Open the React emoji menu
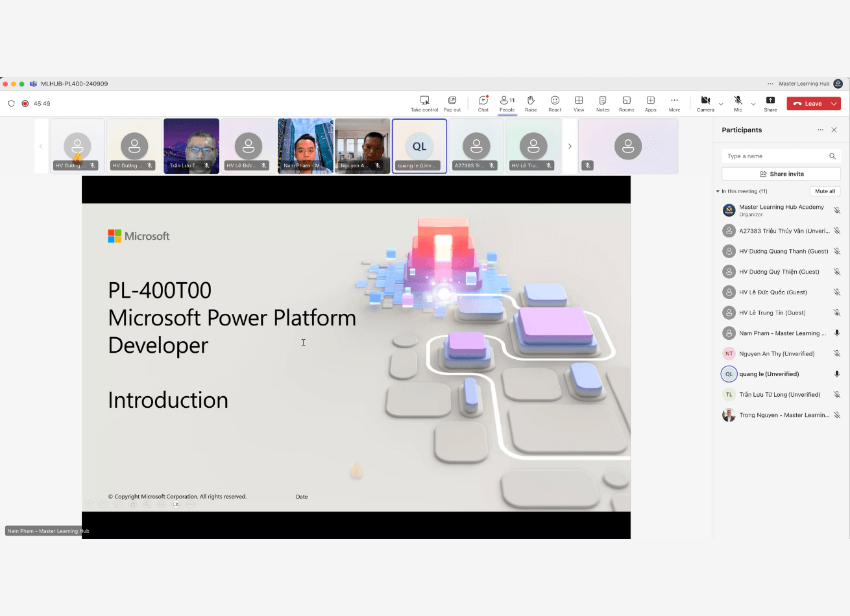This screenshot has width=850, height=616. tap(555, 103)
